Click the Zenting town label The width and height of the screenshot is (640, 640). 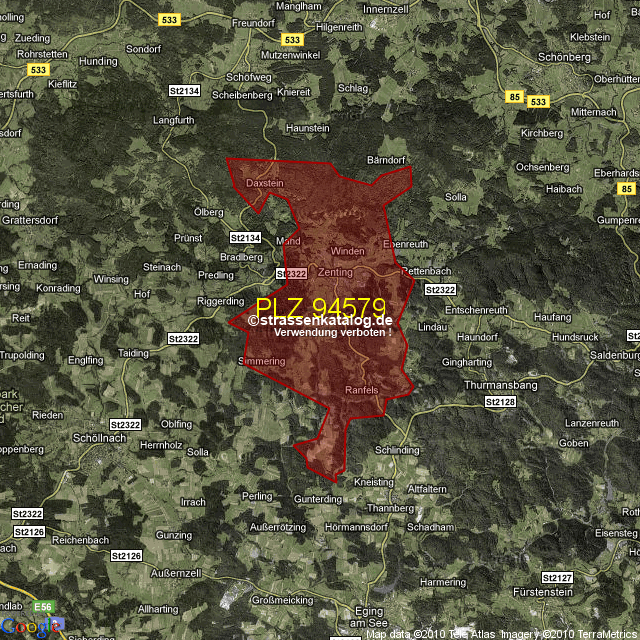335,271
